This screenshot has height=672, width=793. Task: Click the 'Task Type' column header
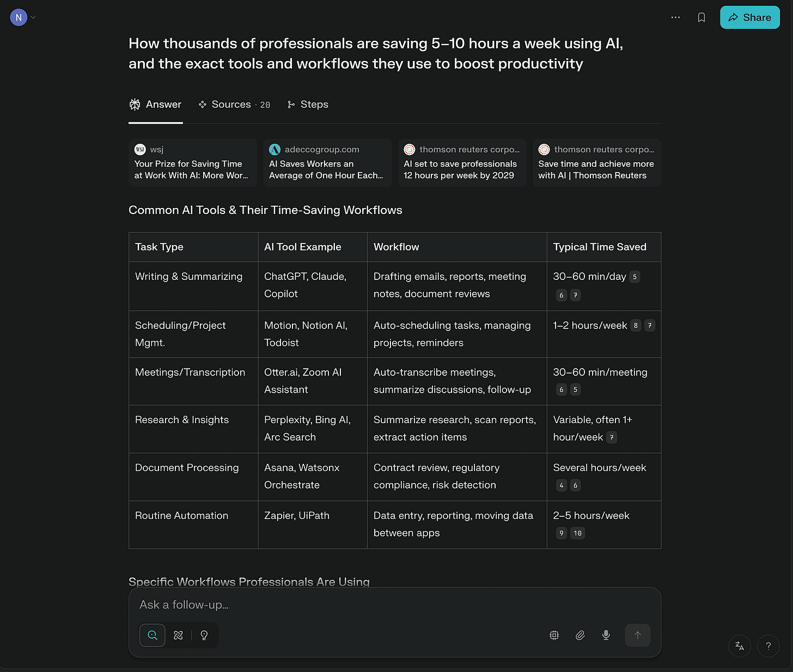tap(193, 247)
